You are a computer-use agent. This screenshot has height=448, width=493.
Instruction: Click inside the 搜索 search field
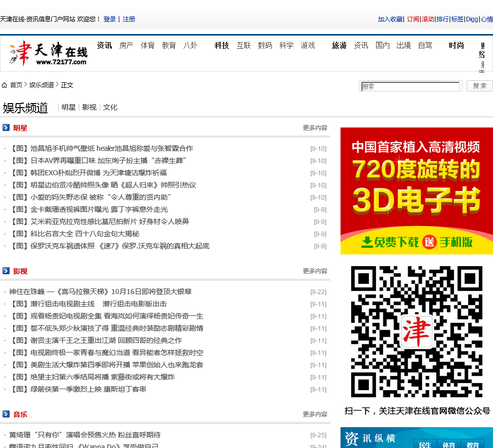410,86
